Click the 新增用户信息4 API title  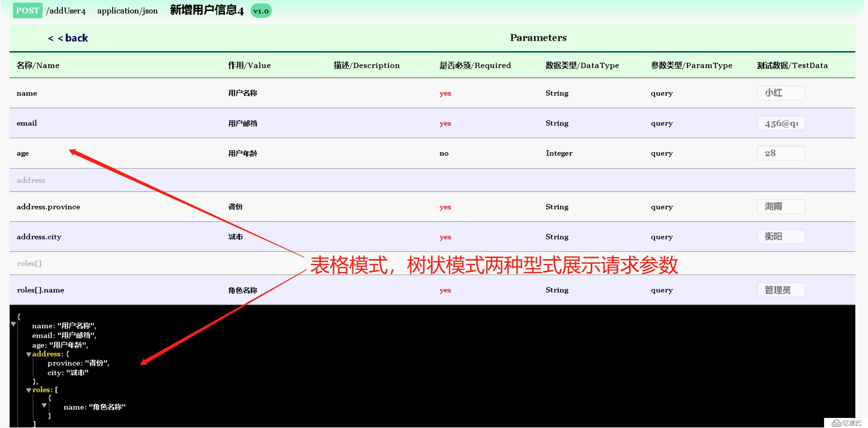pyautogui.click(x=207, y=10)
